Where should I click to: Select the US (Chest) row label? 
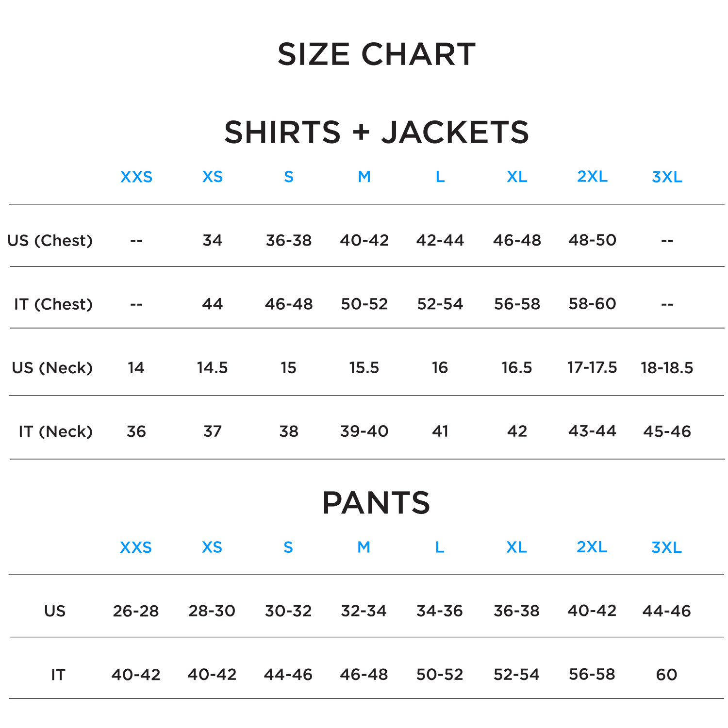coord(50,240)
